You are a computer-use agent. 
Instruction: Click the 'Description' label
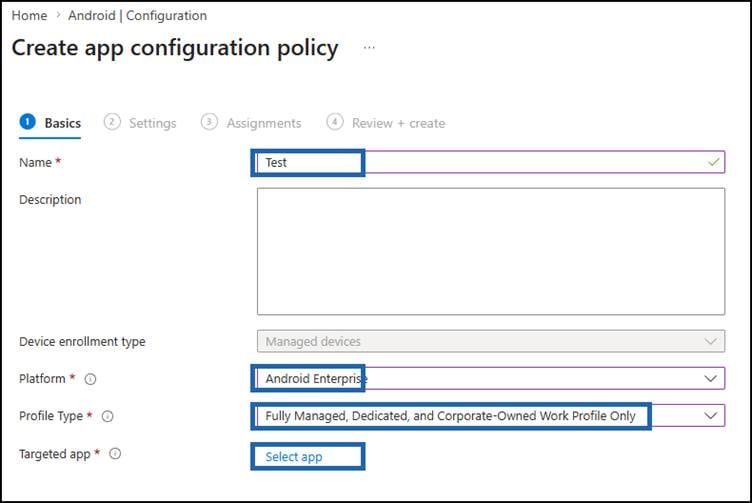coord(50,199)
